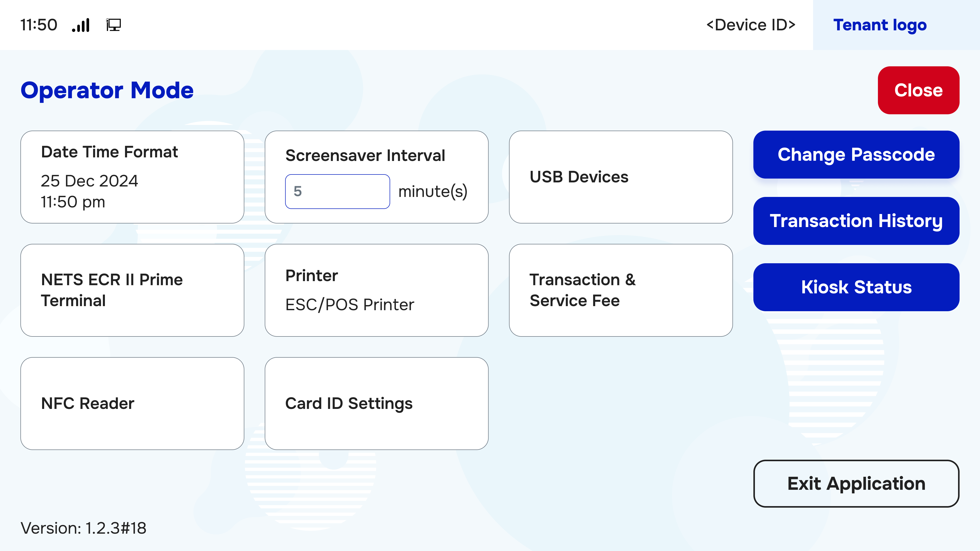Click the clock time in status bar

pos(39,25)
